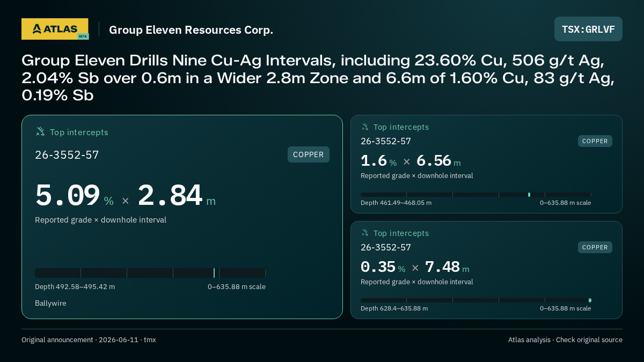644x362 pixels.
Task: Click the 5.09 % grade value
Action: point(74,196)
